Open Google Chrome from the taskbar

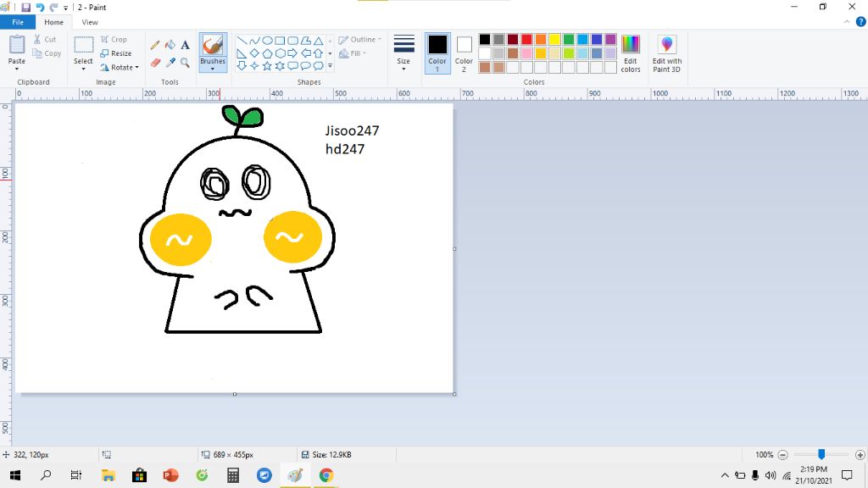(325, 475)
